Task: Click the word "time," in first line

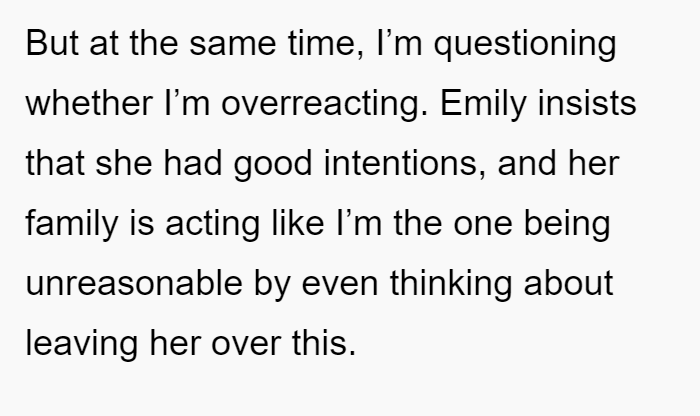Action: (326, 45)
